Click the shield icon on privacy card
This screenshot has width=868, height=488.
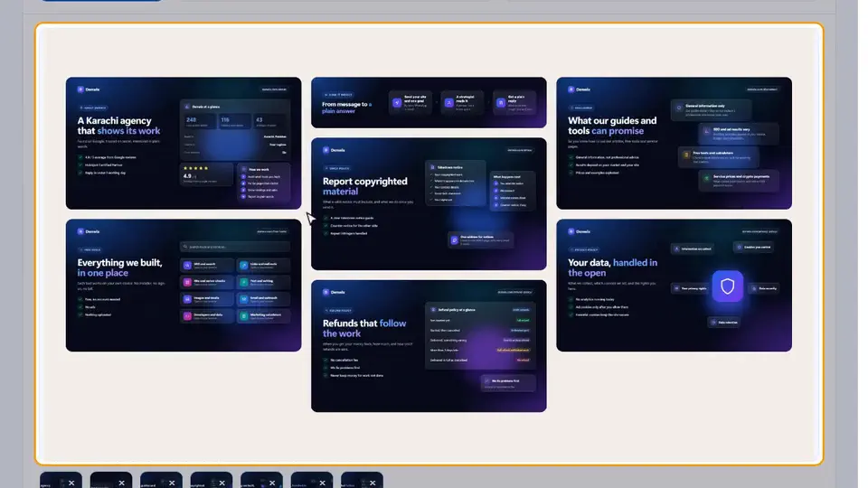tap(727, 286)
